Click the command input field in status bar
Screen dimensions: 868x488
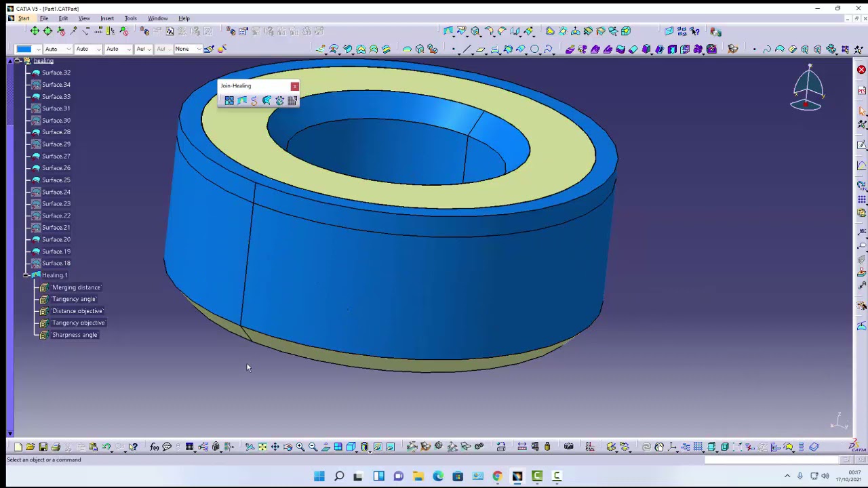click(x=771, y=460)
